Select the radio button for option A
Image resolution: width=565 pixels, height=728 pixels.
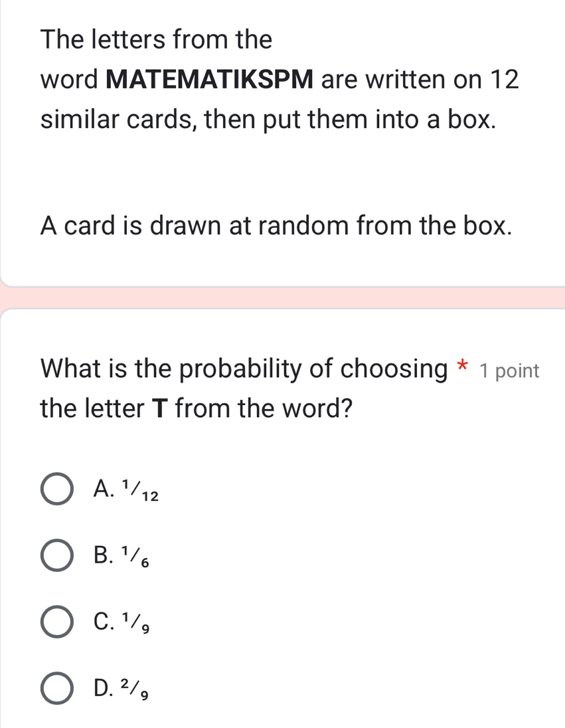tap(56, 489)
